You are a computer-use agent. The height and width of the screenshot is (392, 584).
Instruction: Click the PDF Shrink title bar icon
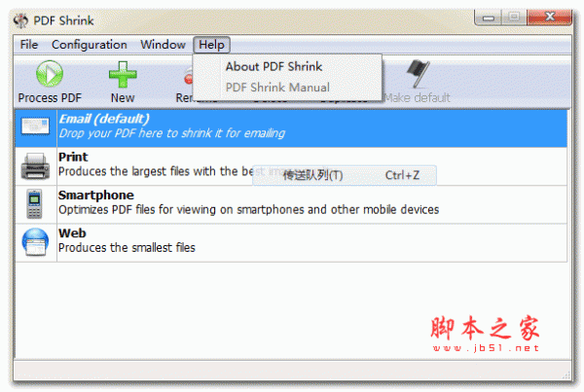pyautogui.click(x=20, y=20)
